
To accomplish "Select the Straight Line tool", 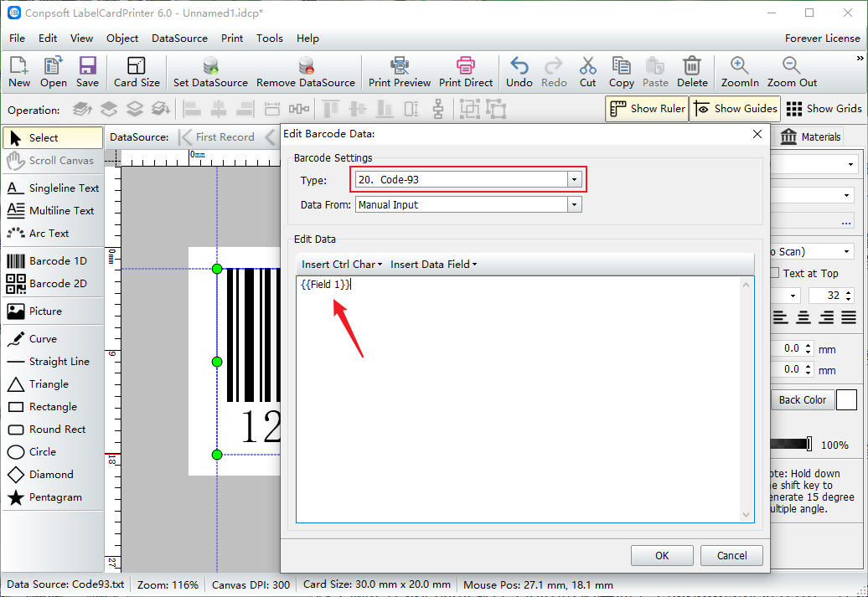I will click(x=53, y=362).
